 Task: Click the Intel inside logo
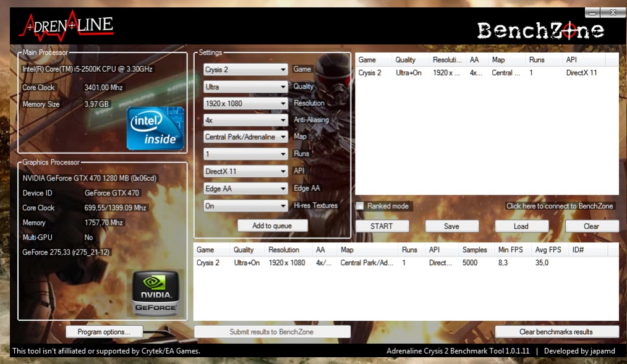156,129
